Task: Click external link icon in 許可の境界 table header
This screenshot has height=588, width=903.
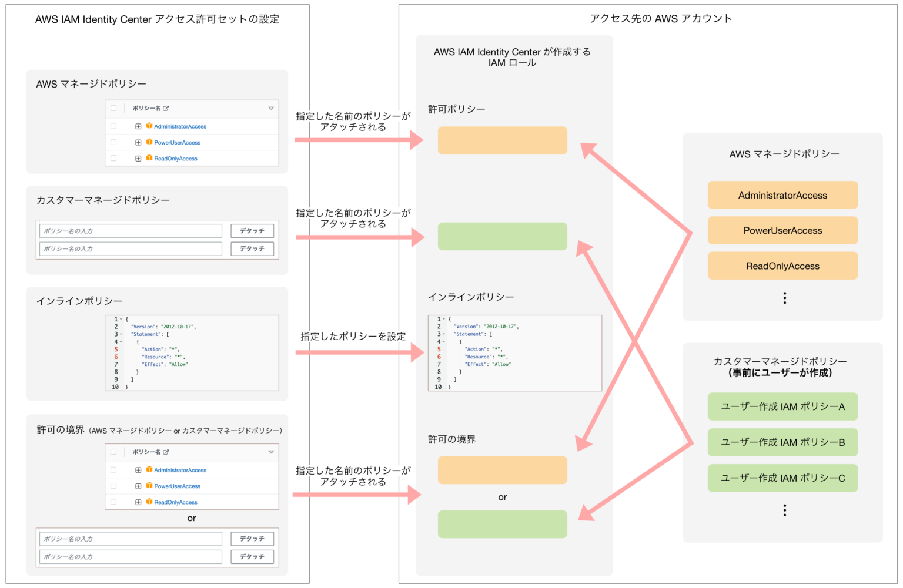Action: click(x=166, y=452)
